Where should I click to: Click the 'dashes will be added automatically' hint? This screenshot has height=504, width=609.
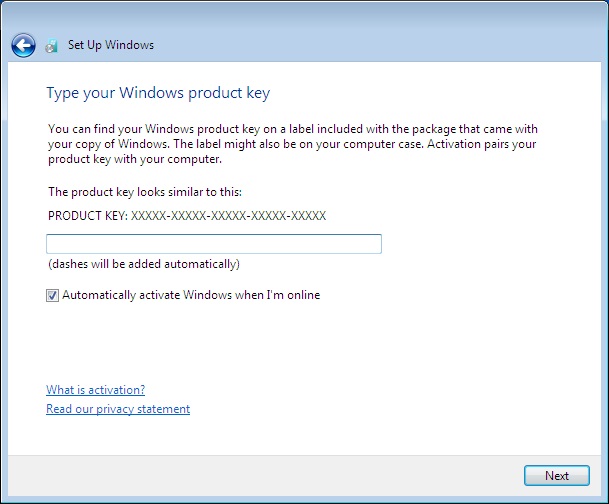coord(143,265)
